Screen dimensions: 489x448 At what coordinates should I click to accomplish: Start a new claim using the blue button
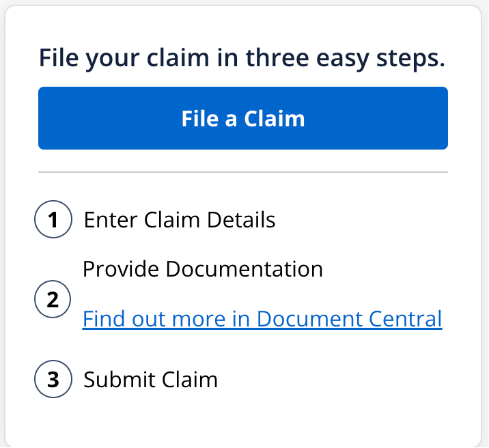tap(242, 118)
